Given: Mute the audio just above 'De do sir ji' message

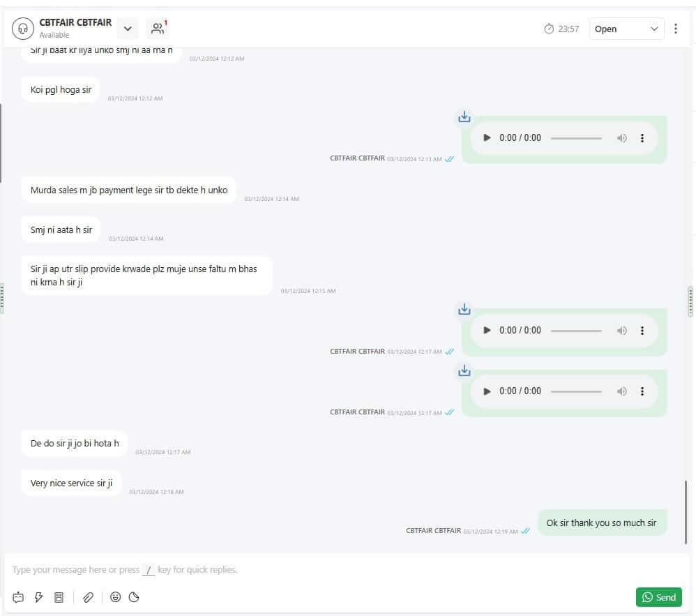Looking at the screenshot, I should tap(622, 391).
